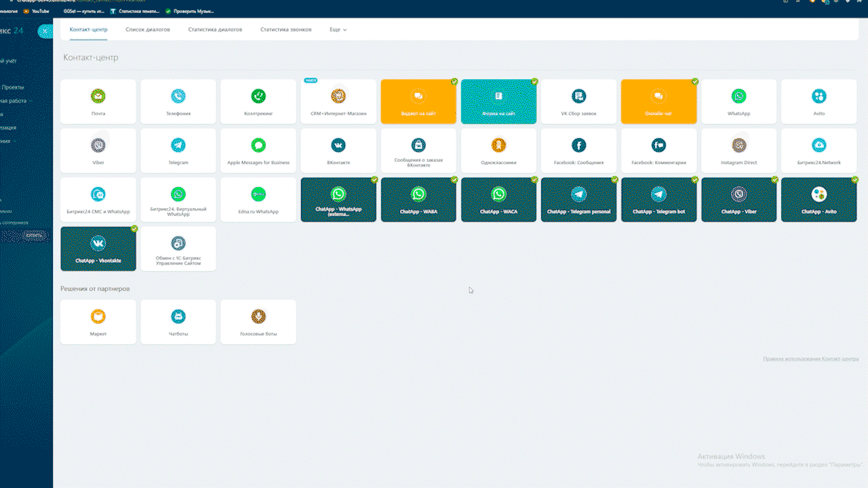
Task: Open Обмен с 1С-Битрикс Управление Сайтом tile
Action: [178, 249]
